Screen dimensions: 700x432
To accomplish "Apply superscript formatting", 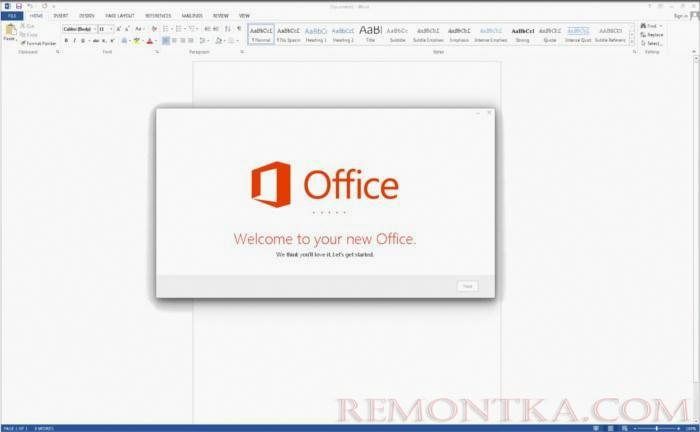I will click(112, 41).
